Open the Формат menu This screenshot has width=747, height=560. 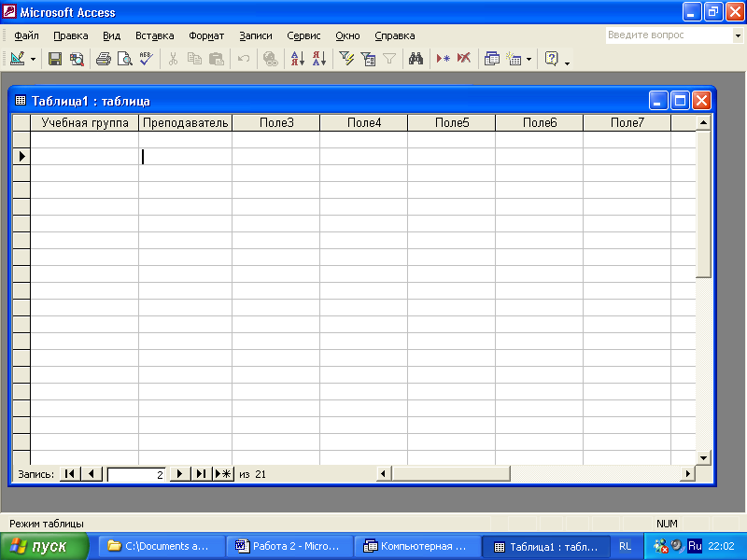(x=206, y=35)
